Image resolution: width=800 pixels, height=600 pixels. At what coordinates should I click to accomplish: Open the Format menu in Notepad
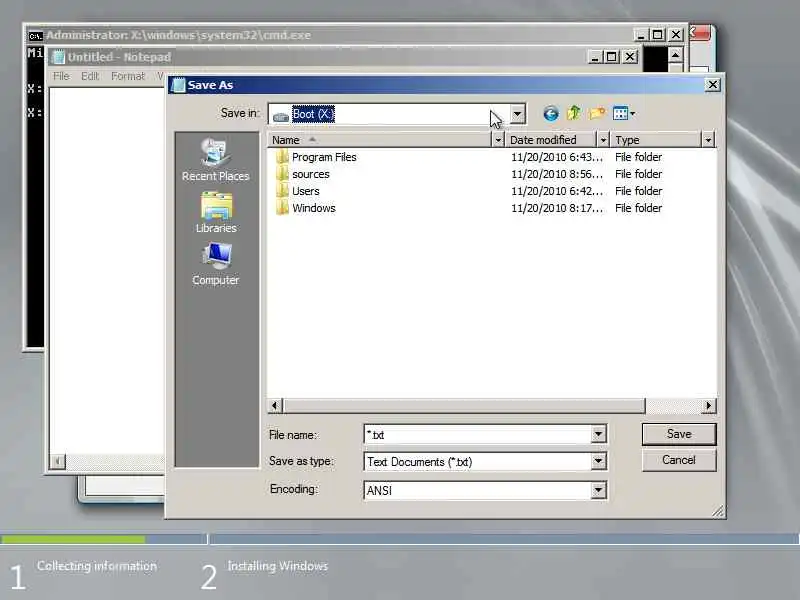click(128, 76)
